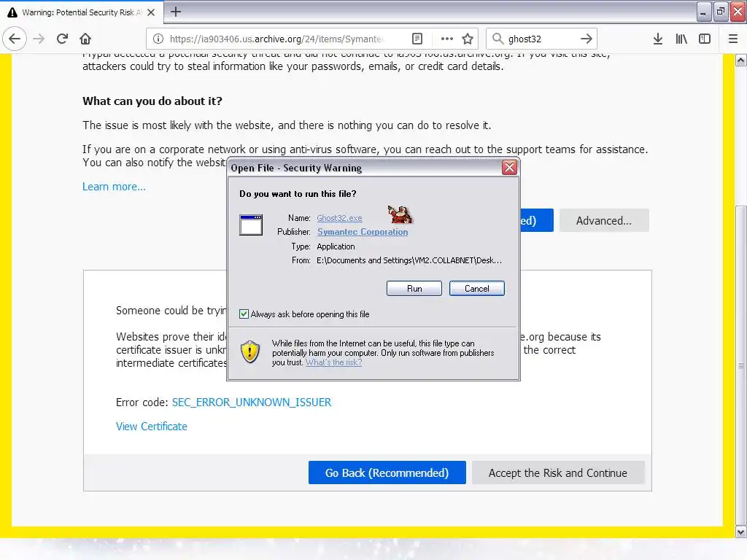This screenshot has height=560, width=747.
Task: Click the page scrollbar up arrow
Action: (x=740, y=60)
